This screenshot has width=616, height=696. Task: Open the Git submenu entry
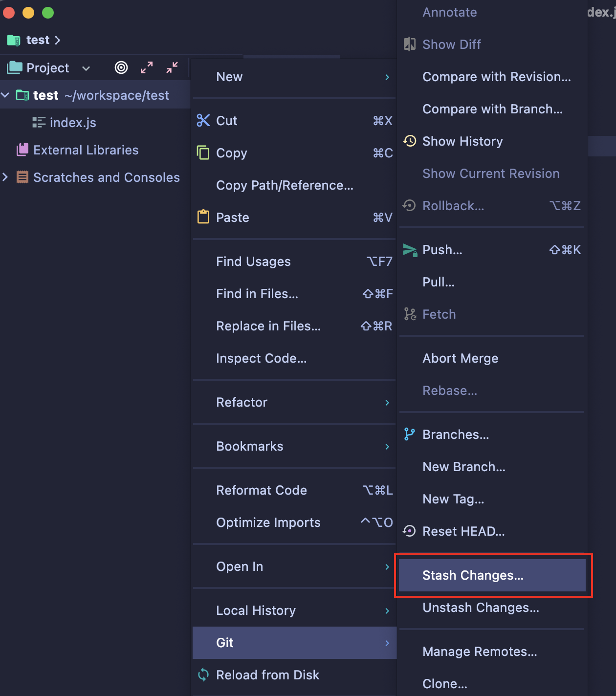225,642
